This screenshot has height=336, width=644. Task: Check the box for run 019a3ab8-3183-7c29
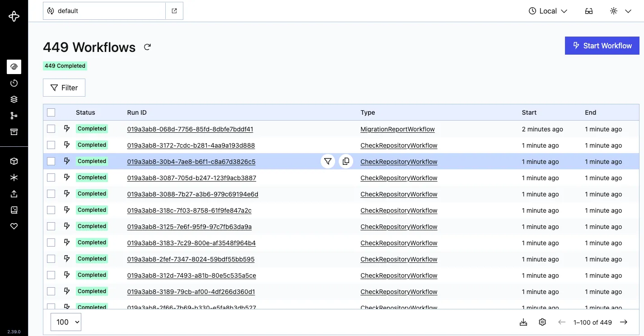[x=51, y=243]
